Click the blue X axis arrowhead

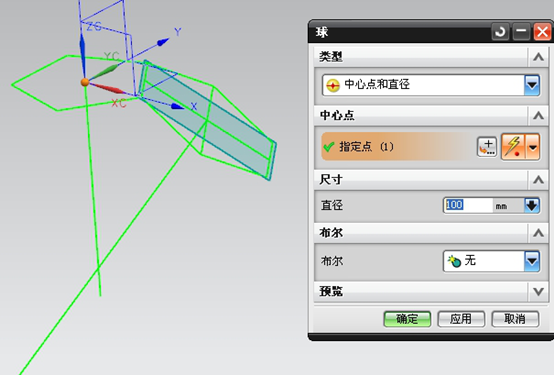(x=177, y=106)
